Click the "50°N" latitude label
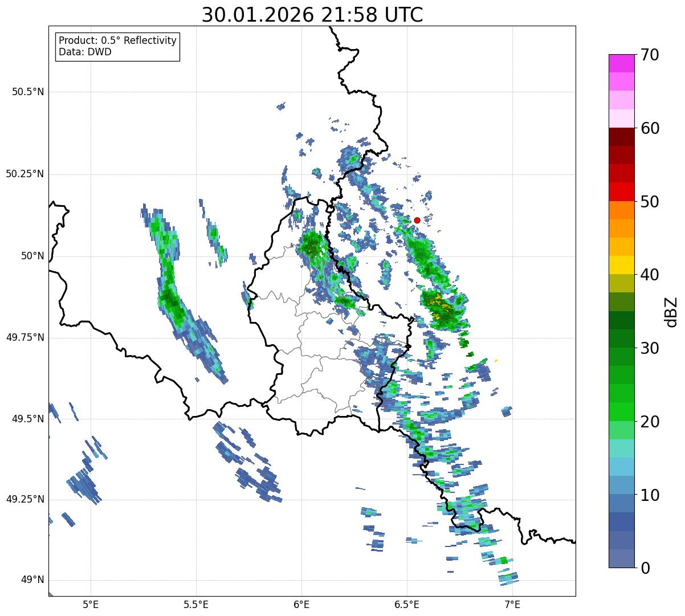Viewport: 685px width, 616px height. click(x=32, y=256)
